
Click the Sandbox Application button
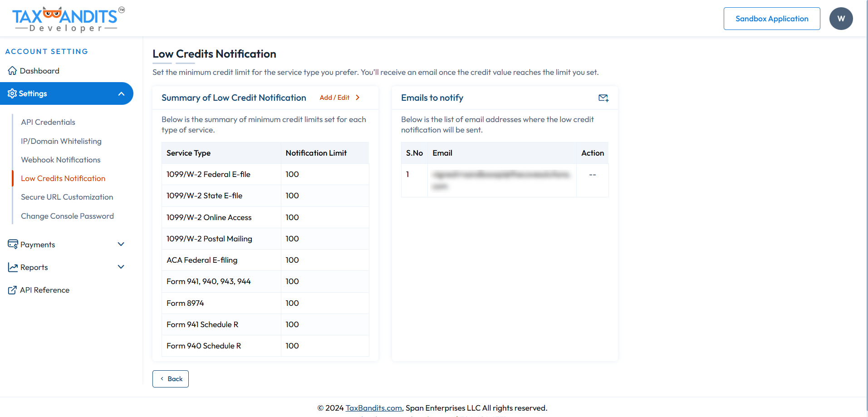(x=771, y=19)
